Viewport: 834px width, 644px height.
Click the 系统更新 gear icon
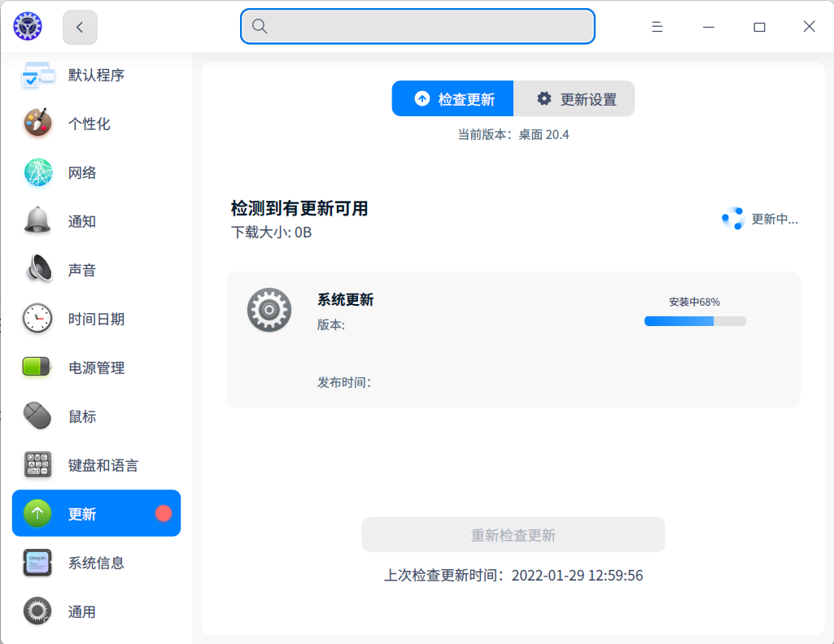269,309
